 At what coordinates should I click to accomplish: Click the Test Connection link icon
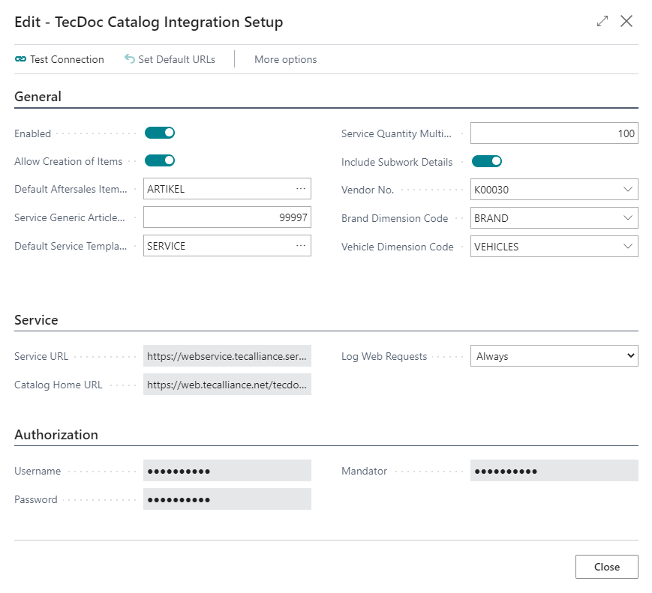click(x=20, y=59)
